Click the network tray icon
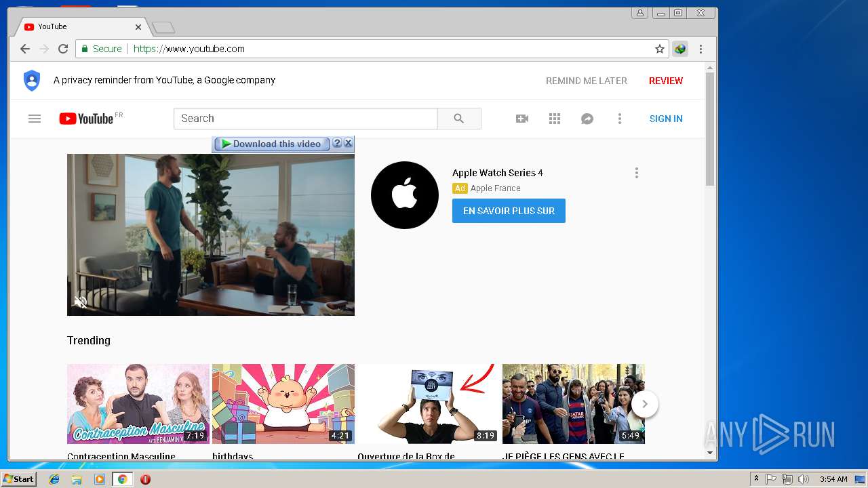Viewport: 868px width, 488px height. (x=787, y=479)
